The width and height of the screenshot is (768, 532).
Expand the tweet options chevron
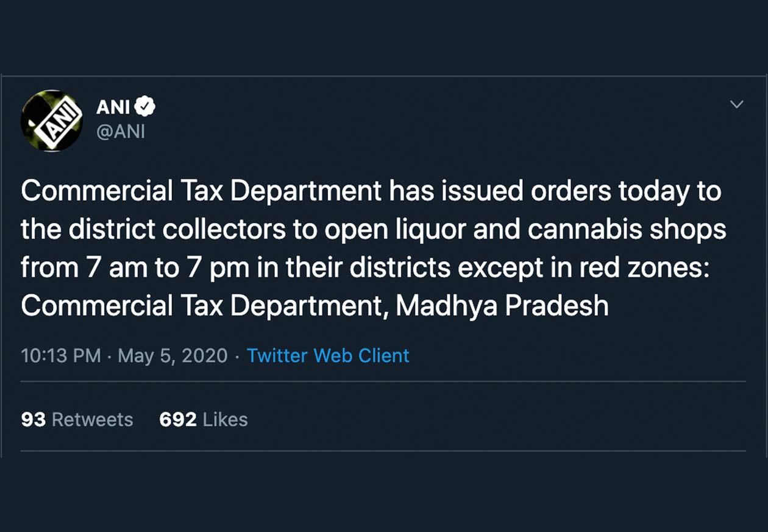pos(737,105)
